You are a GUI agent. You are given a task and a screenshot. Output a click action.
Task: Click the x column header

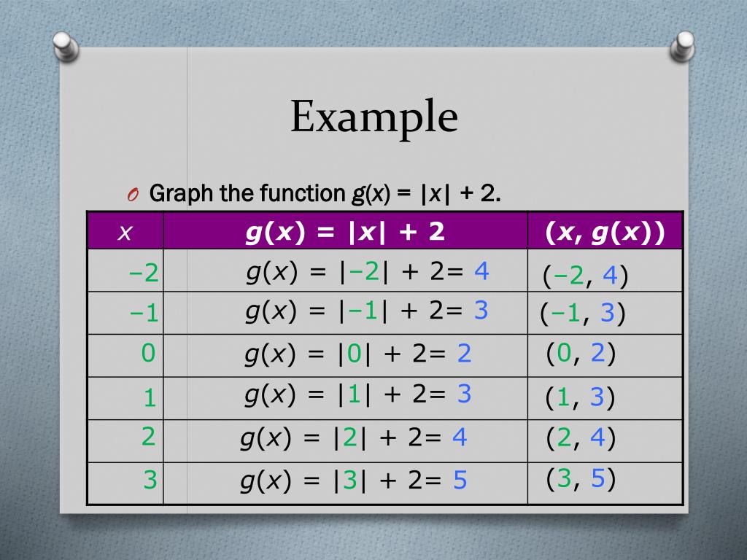click(125, 231)
